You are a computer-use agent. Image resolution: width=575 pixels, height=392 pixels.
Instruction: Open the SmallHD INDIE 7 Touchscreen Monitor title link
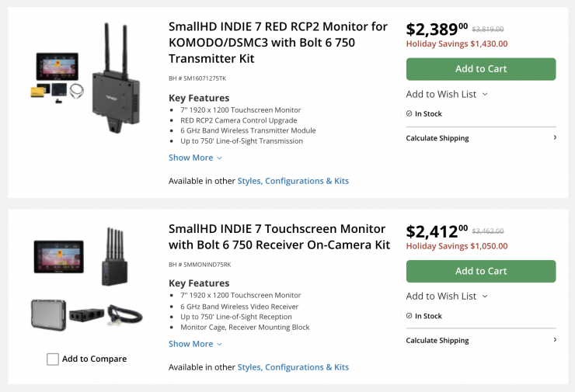tap(279, 237)
